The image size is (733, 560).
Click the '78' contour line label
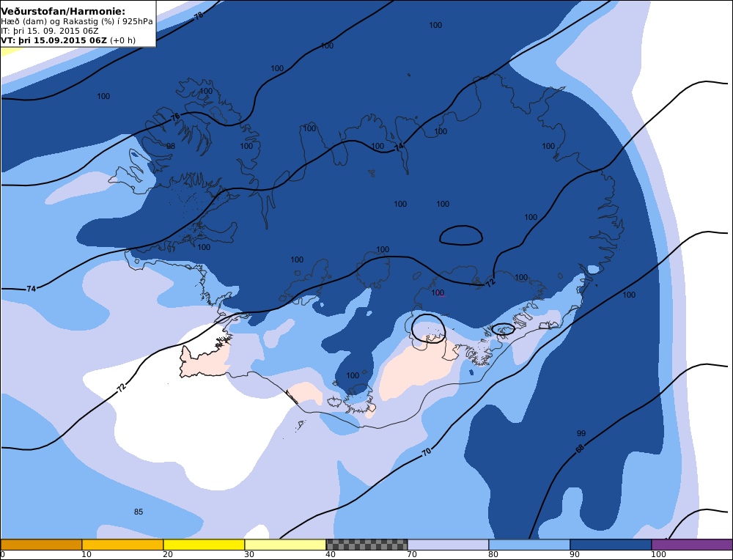click(199, 15)
